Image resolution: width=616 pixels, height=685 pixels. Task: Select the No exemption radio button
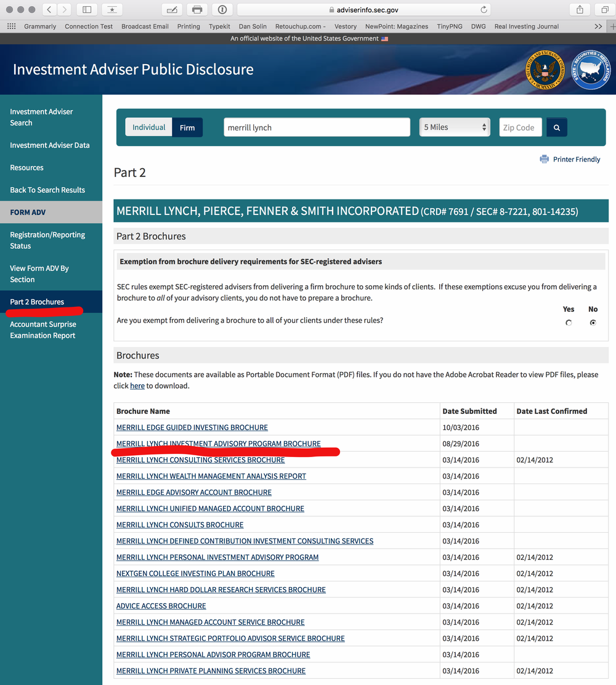tap(593, 323)
